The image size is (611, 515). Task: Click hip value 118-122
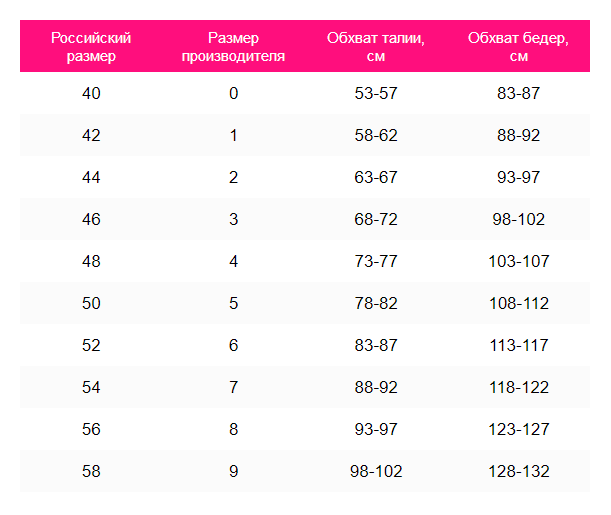click(519, 387)
